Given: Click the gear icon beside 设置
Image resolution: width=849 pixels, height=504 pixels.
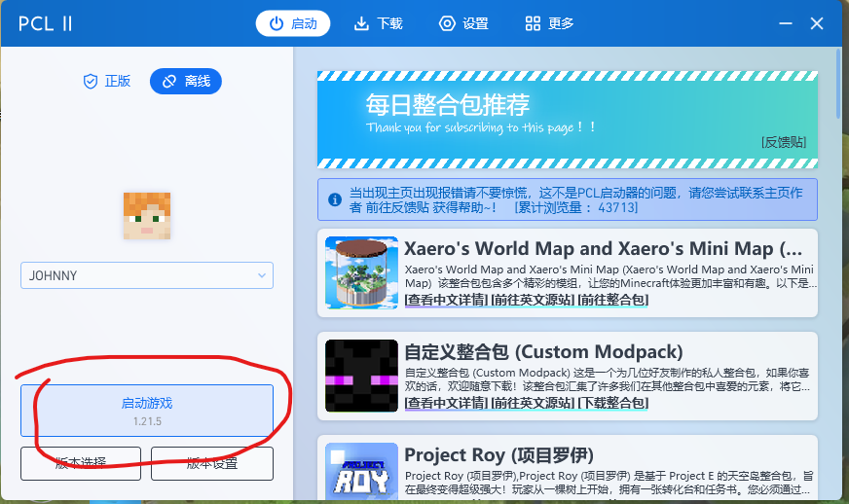Looking at the screenshot, I should 447,23.
